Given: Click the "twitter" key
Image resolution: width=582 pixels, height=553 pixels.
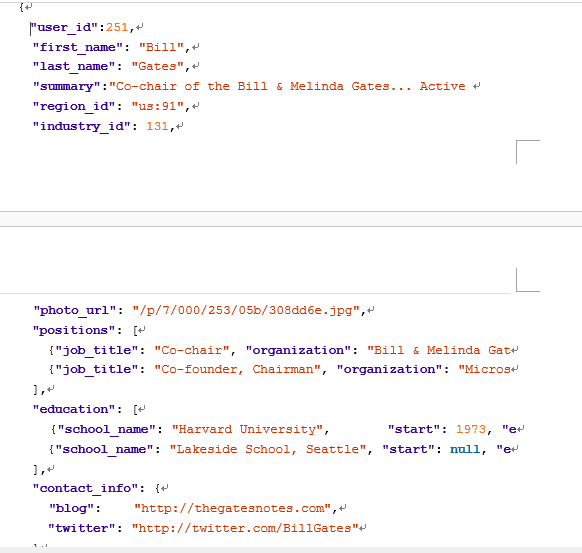Looking at the screenshot, I should click(x=82, y=529).
